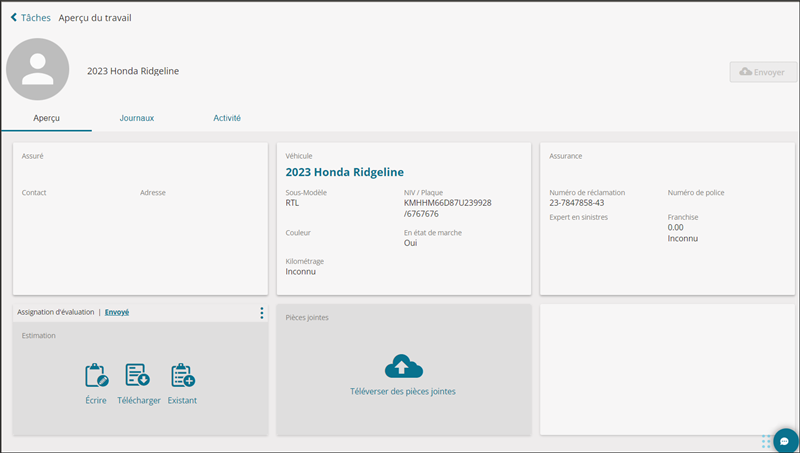
Task: Click the Télécharger estimate icon
Action: pyautogui.click(x=138, y=375)
